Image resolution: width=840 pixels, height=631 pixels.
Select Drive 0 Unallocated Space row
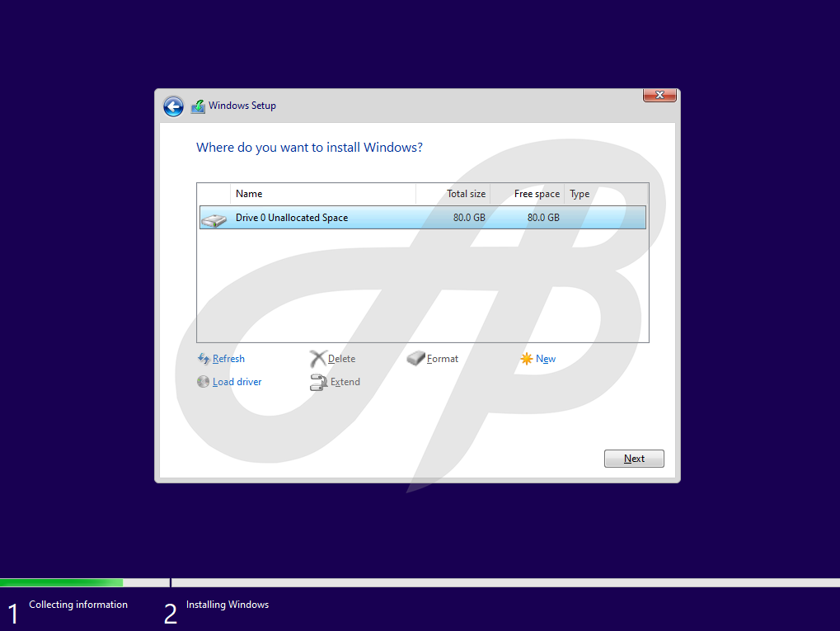click(423, 218)
